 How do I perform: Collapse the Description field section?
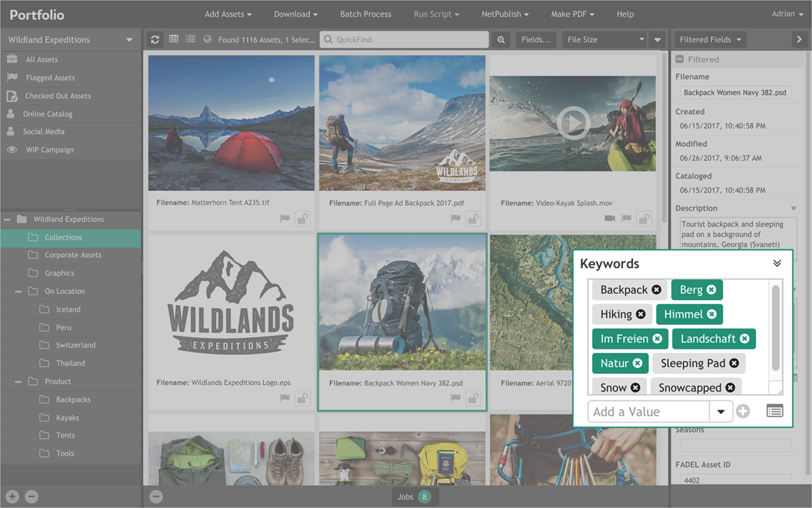tap(793, 208)
